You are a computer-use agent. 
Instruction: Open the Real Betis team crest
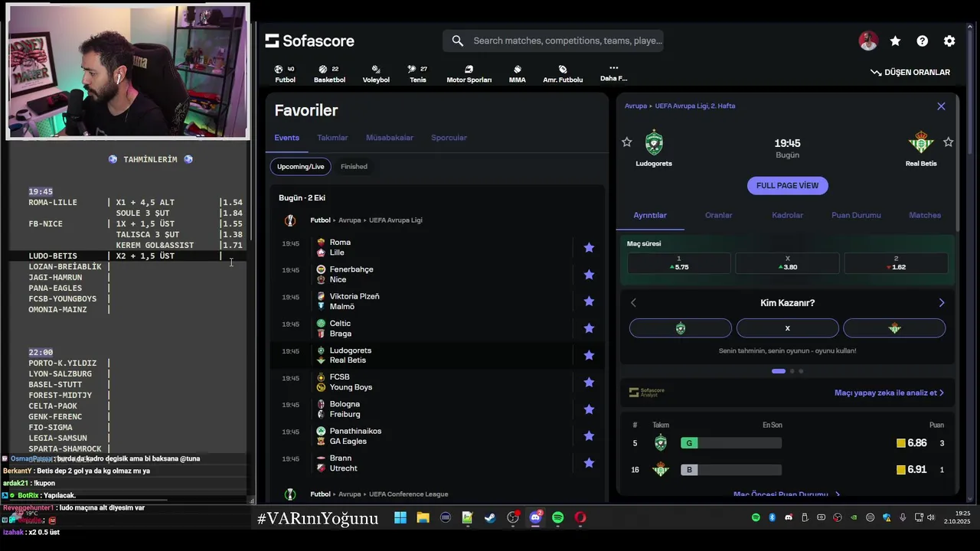point(921,143)
